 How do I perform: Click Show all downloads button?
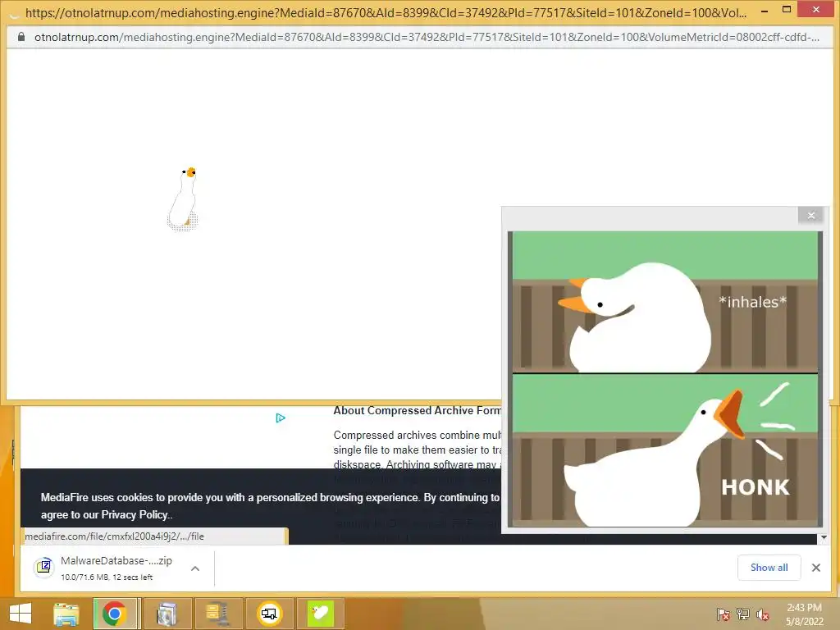[x=769, y=568]
